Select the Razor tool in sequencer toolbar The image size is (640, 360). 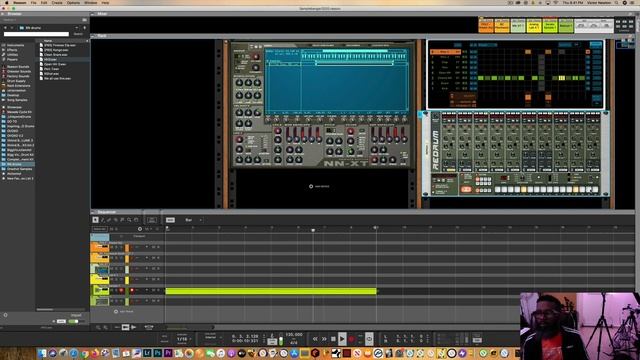pos(116,220)
